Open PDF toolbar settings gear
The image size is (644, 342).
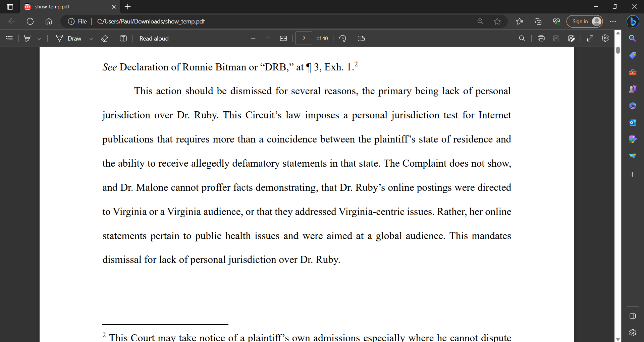[x=605, y=38]
